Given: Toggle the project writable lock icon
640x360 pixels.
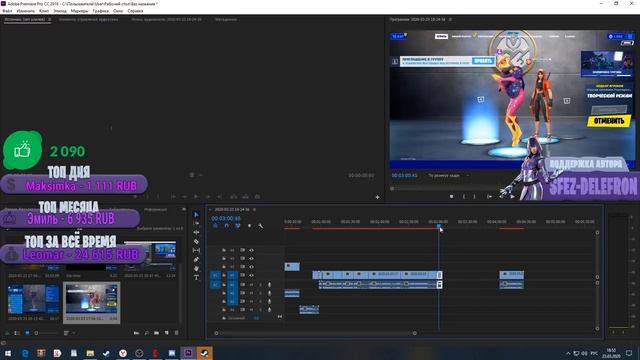Looking at the screenshot, I should coord(7,333).
